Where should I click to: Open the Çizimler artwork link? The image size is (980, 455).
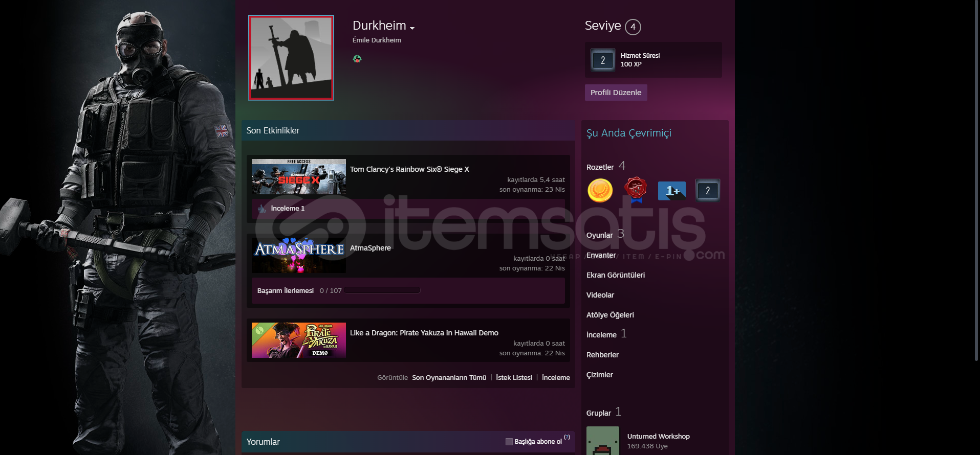(600, 375)
